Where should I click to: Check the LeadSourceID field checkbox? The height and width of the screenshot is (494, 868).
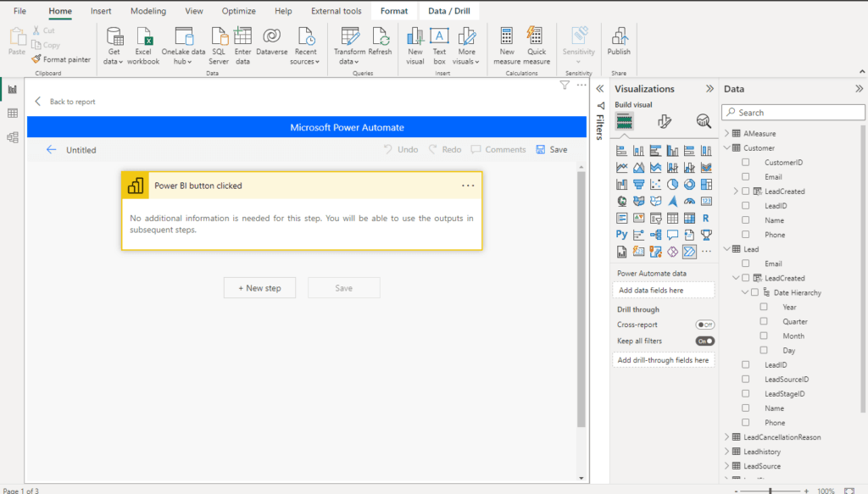[745, 380]
